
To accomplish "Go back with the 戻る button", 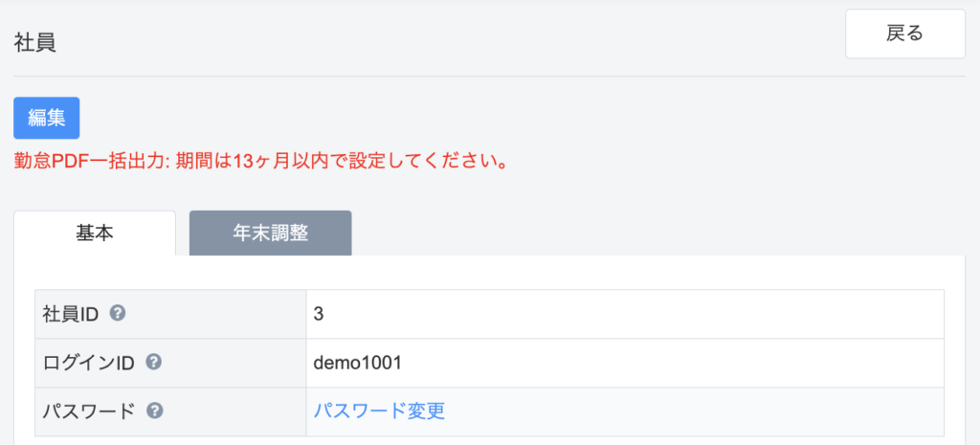I will [x=904, y=33].
